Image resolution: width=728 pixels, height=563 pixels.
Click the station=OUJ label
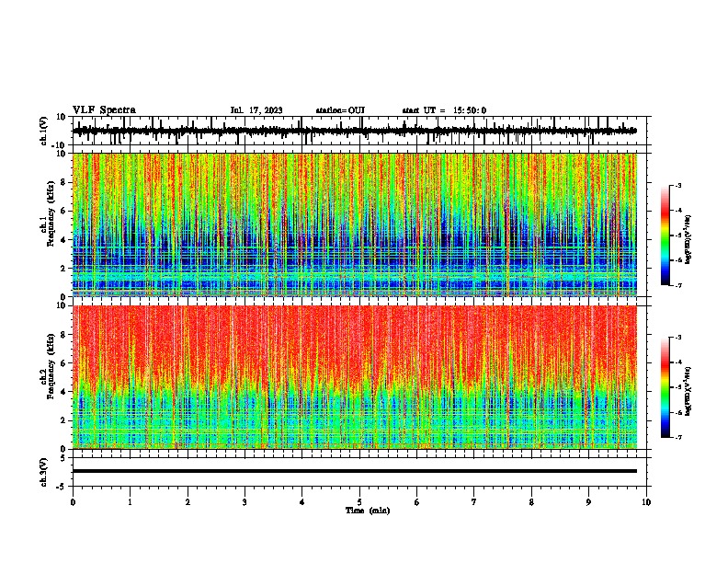point(340,110)
